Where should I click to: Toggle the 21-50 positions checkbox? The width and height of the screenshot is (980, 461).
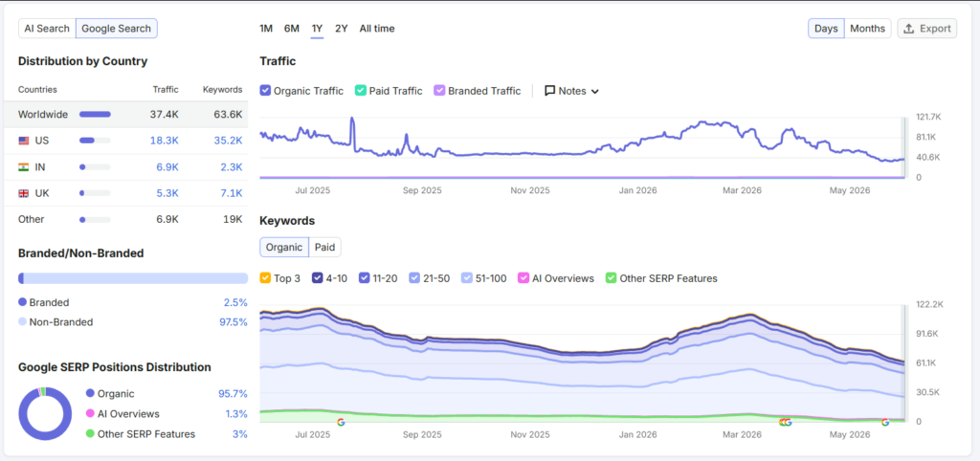tap(415, 278)
